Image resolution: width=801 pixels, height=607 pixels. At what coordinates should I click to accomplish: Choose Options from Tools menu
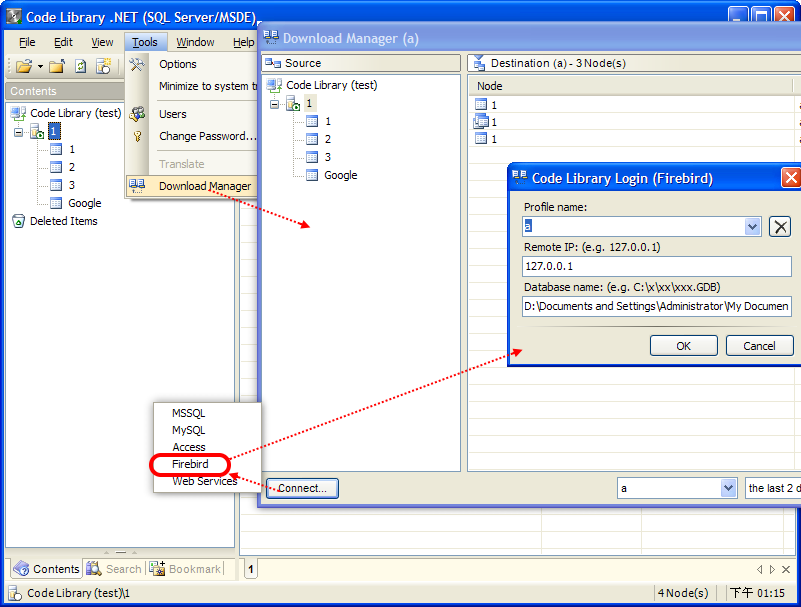click(x=178, y=64)
